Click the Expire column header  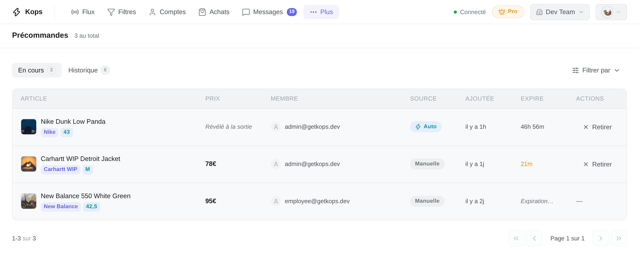tap(532, 99)
